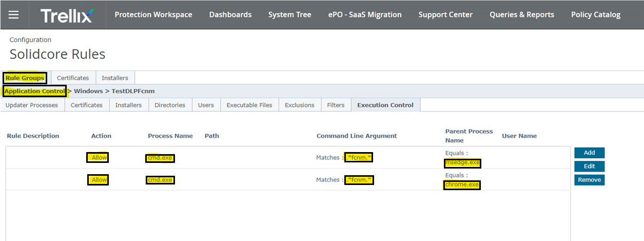The image size is (644, 241).
Task: Open the Directories tab
Action: click(x=169, y=105)
